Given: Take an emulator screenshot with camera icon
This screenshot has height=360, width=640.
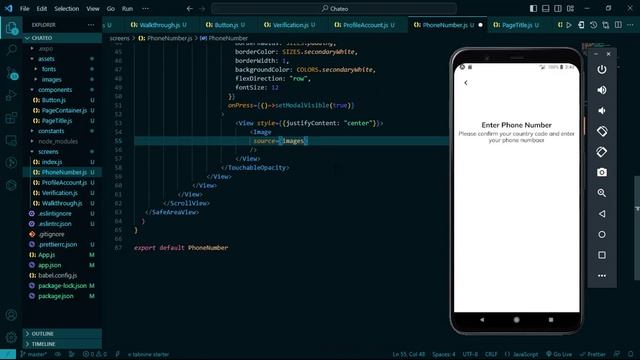Looking at the screenshot, I should 602,172.
